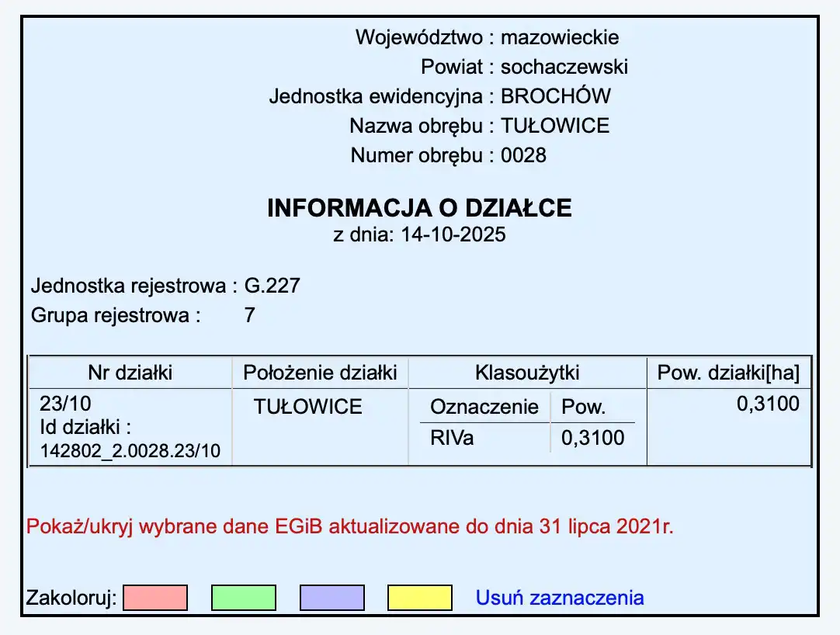Select the pink highlight color swatch
840x635 pixels.
[x=155, y=598]
